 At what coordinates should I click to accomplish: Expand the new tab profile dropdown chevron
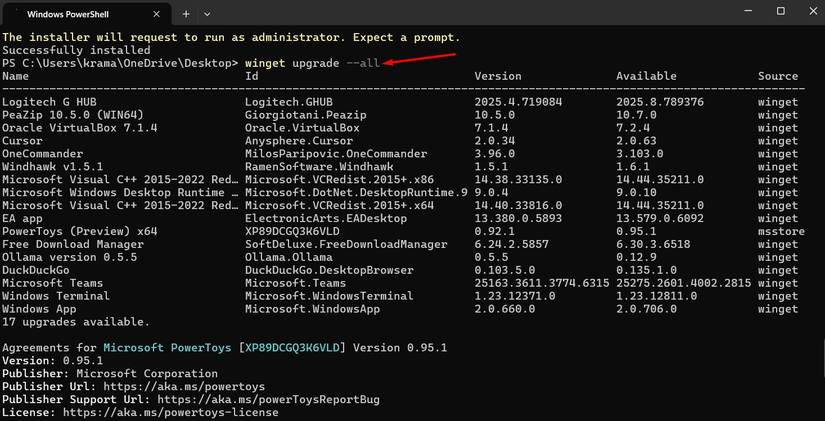tap(207, 14)
